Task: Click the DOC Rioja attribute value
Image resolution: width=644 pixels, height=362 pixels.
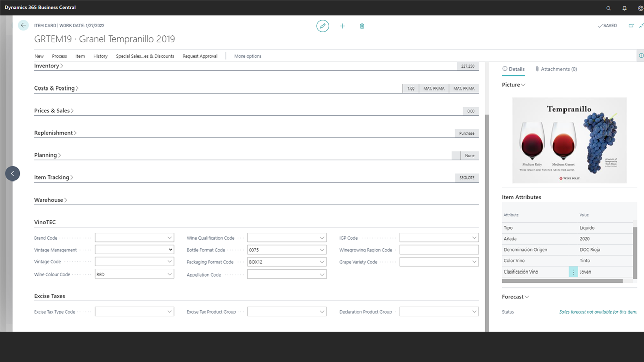Action: 590,250
